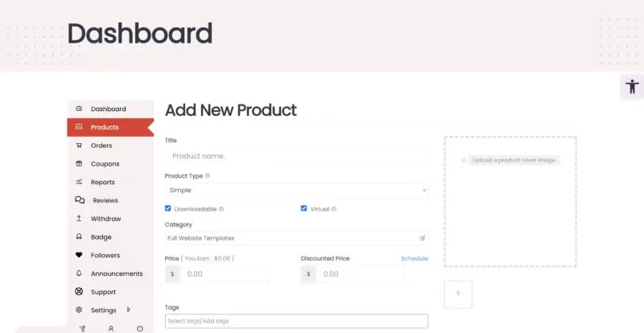
Task: Click the plus icon to add gallery image
Action: click(x=458, y=294)
